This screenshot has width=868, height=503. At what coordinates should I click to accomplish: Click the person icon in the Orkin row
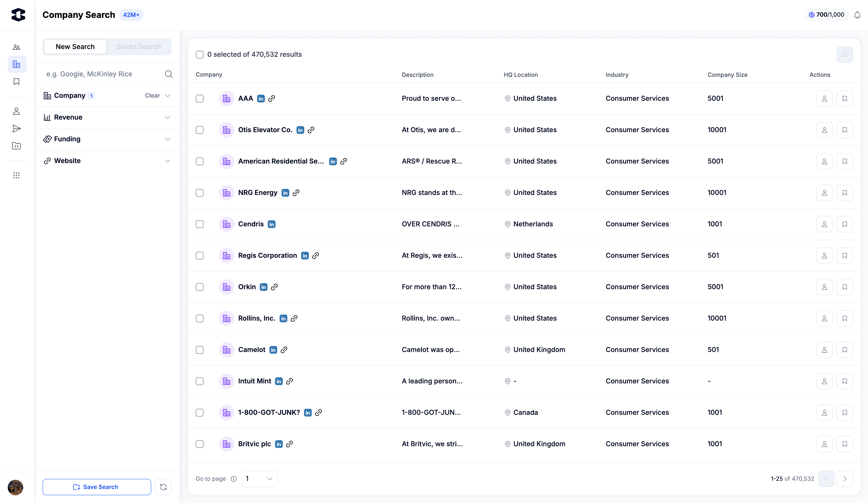[824, 287]
